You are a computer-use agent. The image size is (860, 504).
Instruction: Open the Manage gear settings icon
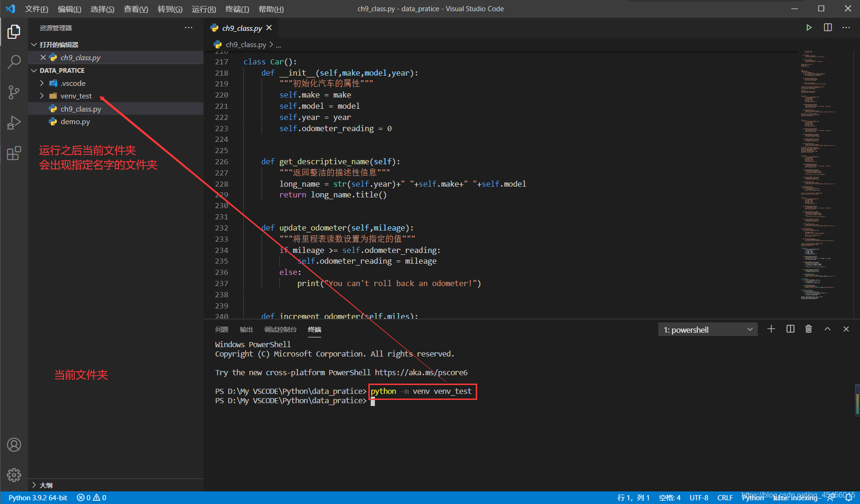(x=14, y=475)
